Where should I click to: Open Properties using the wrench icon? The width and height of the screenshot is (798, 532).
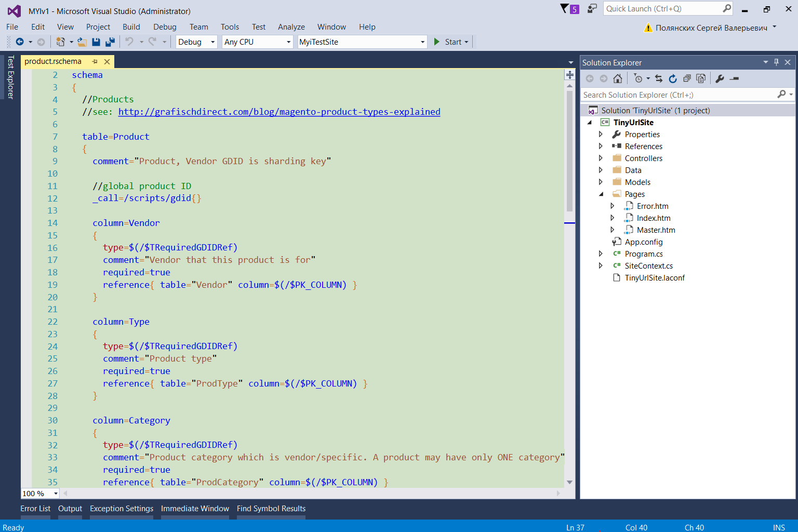(x=720, y=78)
